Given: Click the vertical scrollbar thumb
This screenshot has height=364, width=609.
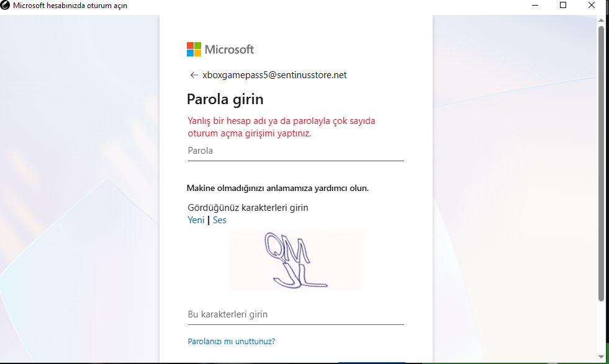Looking at the screenshot, I should click(x=601, y=163).
